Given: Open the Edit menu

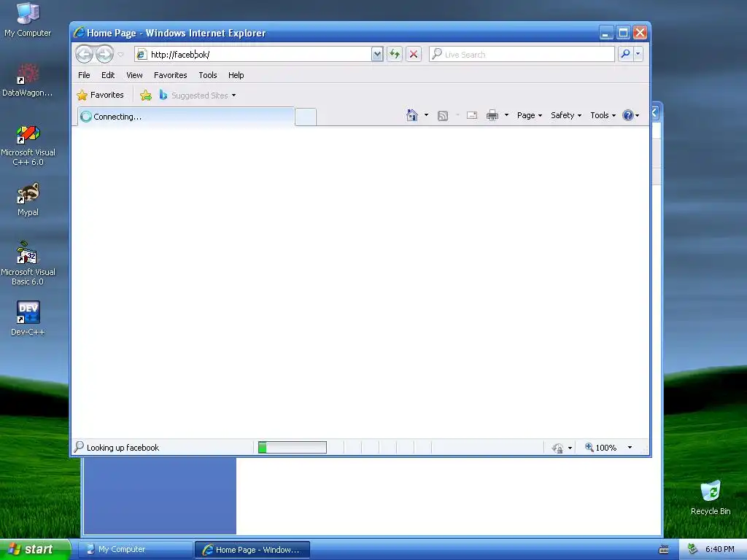Looking at the screenshot, I should tap(108, 75).
